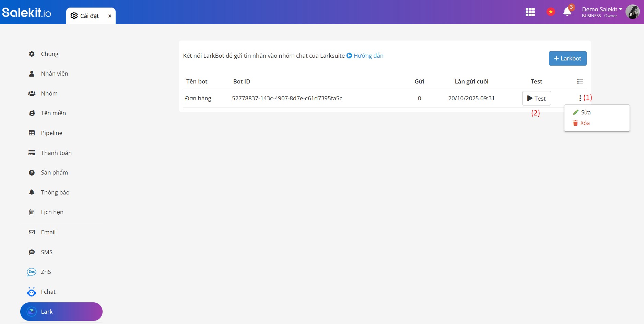Viewport: 644px width, 324px height.
Task: Close the Cài đặt tab
Action: click(110, 16)
